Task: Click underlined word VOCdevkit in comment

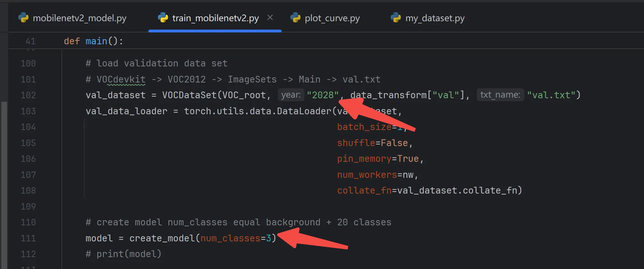Action: [x=121, y=79]
